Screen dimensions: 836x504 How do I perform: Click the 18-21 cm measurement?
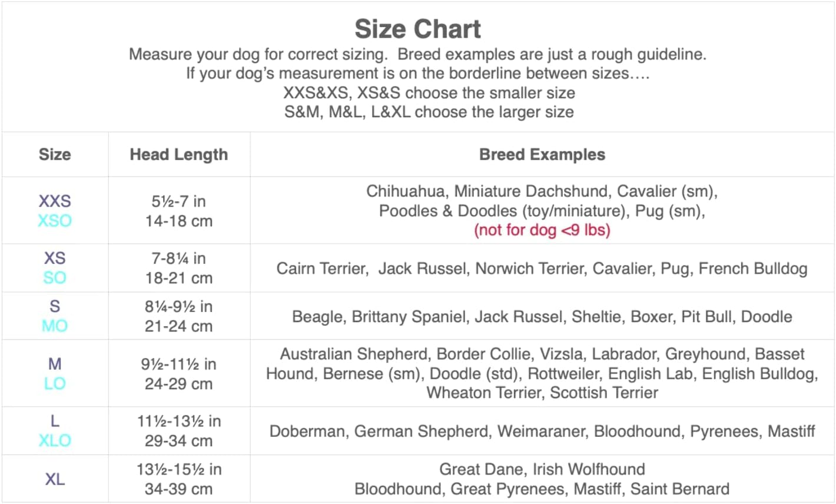pos(178,278)
